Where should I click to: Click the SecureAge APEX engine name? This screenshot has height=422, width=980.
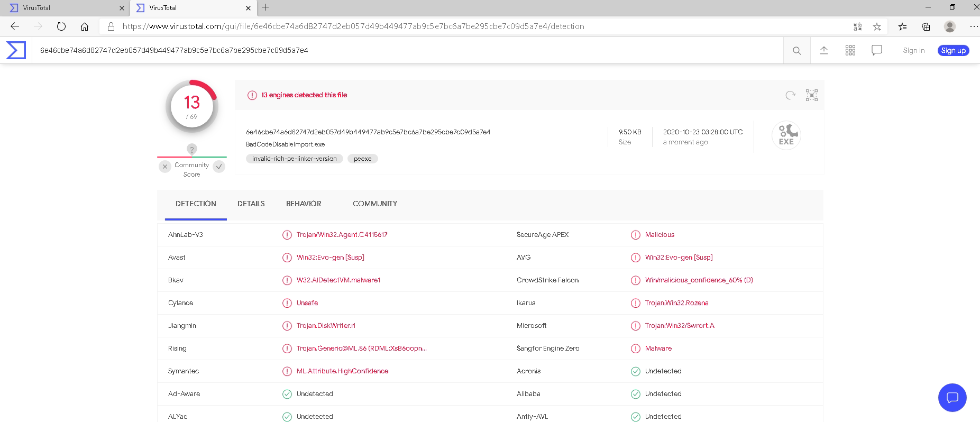[x=543, y=235]
